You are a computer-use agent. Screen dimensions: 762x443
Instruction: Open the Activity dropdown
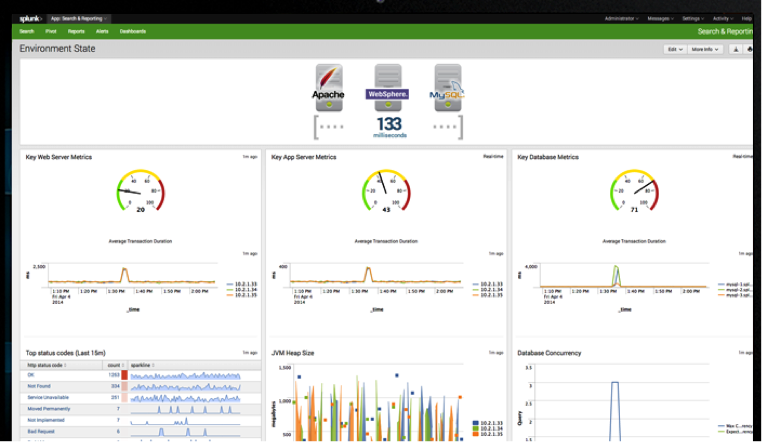coord(723,18)
